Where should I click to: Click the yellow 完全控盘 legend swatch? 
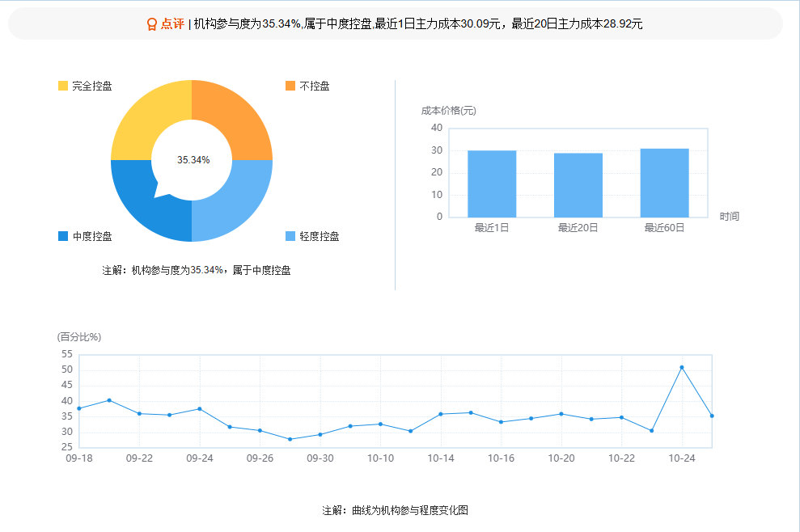[63, 86]
